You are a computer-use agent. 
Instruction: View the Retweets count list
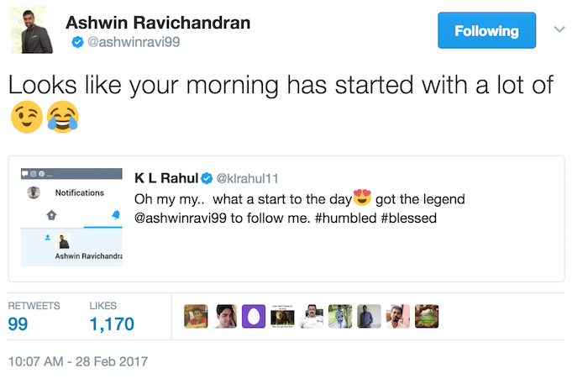click(33, 316)
